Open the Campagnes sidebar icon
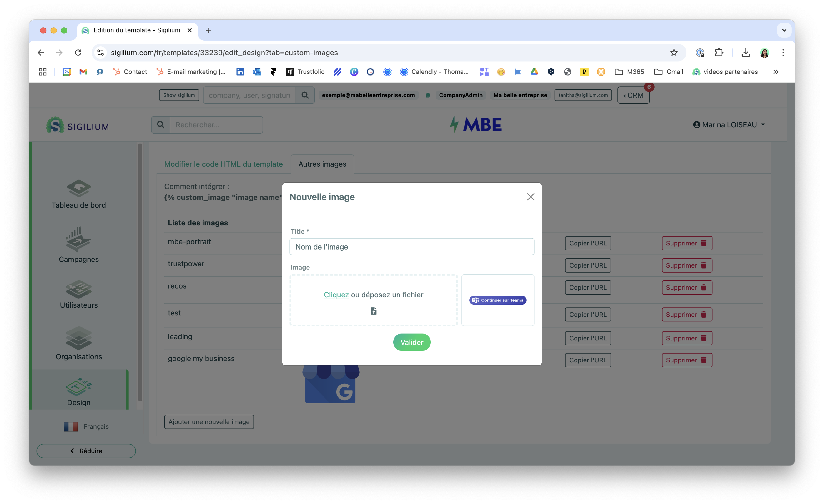 click(x=79, y=239)
